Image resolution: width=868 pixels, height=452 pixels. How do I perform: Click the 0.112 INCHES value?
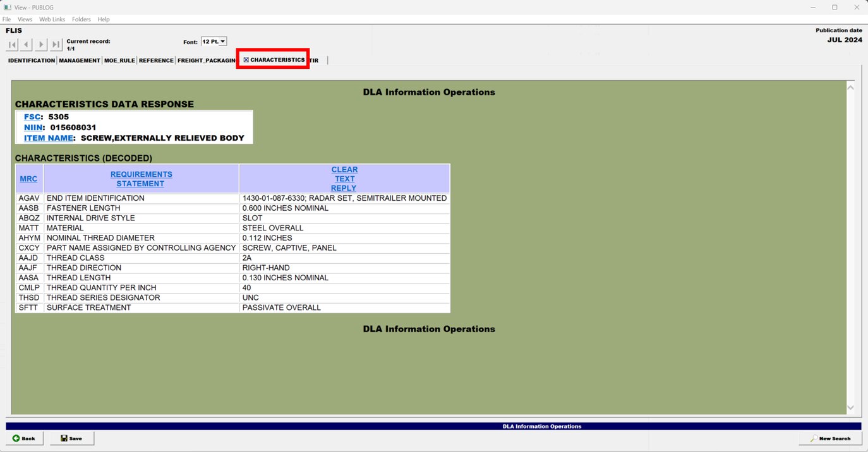[x=267, y=238]
